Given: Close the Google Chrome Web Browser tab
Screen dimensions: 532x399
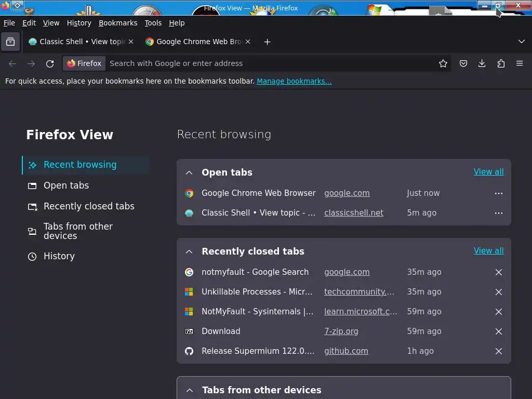Looking at the screenshot, I should pos(248,42).
